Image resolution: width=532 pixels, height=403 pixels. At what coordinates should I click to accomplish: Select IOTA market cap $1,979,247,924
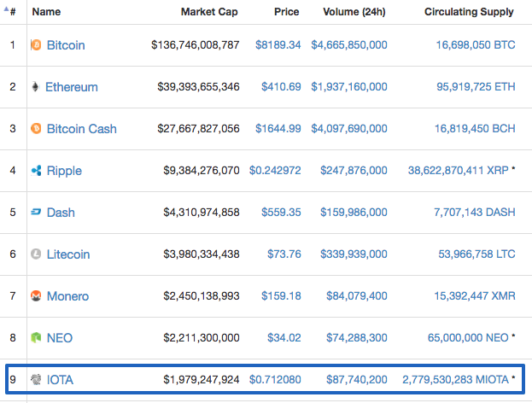[202, 380]
